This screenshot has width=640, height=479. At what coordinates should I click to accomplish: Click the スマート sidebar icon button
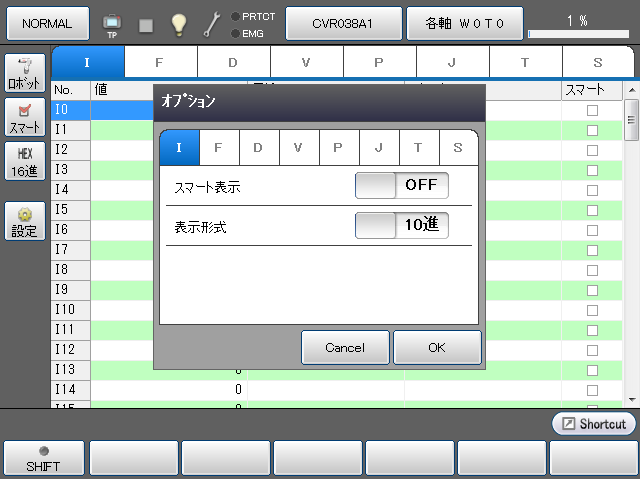24,119
